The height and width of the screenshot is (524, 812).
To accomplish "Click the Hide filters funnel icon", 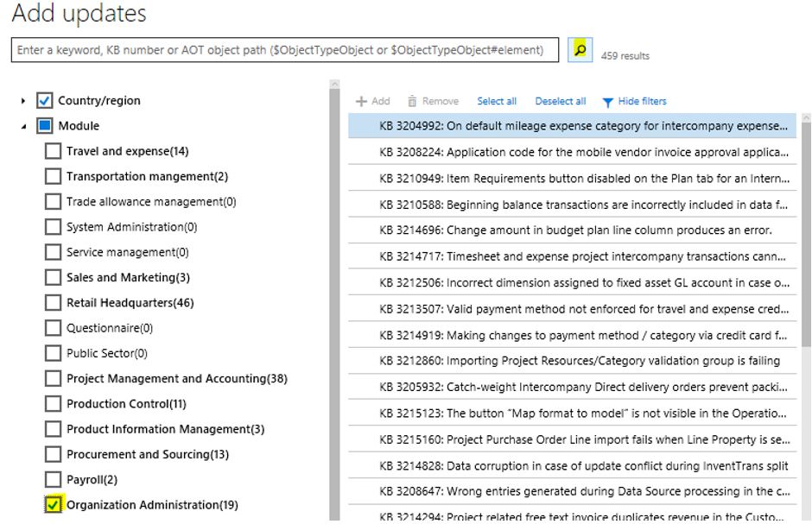I will pyautogui.click(x=607, y=102).
